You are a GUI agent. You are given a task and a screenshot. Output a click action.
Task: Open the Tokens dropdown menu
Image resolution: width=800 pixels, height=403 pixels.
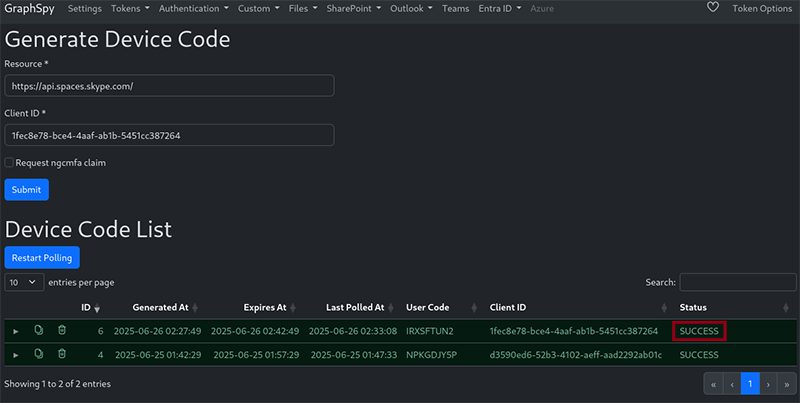[x=130, y=8]
